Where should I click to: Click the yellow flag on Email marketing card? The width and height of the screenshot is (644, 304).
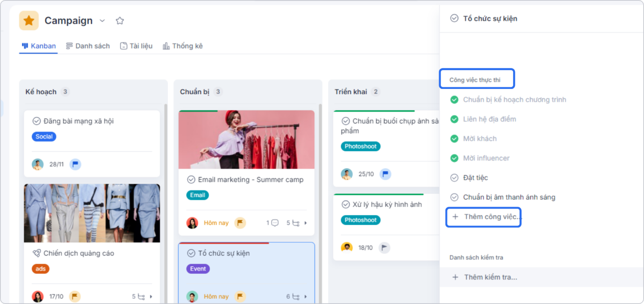click(x=240, y=223)
